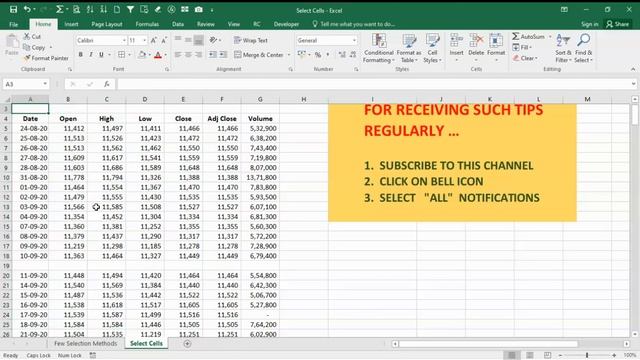Center text horizontally
The image size is (640, 360).
[x=188, y=55]
